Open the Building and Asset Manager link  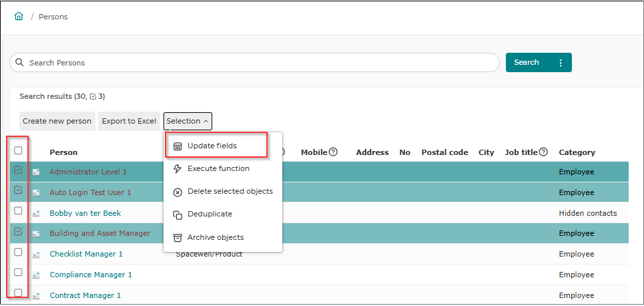[x=100, y=233]
